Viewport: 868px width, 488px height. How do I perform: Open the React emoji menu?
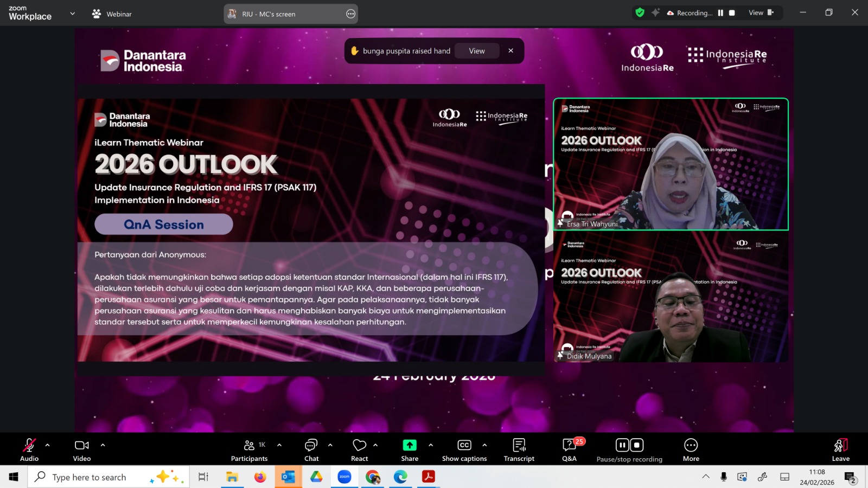pyautogui.click(x=359, y=450)
